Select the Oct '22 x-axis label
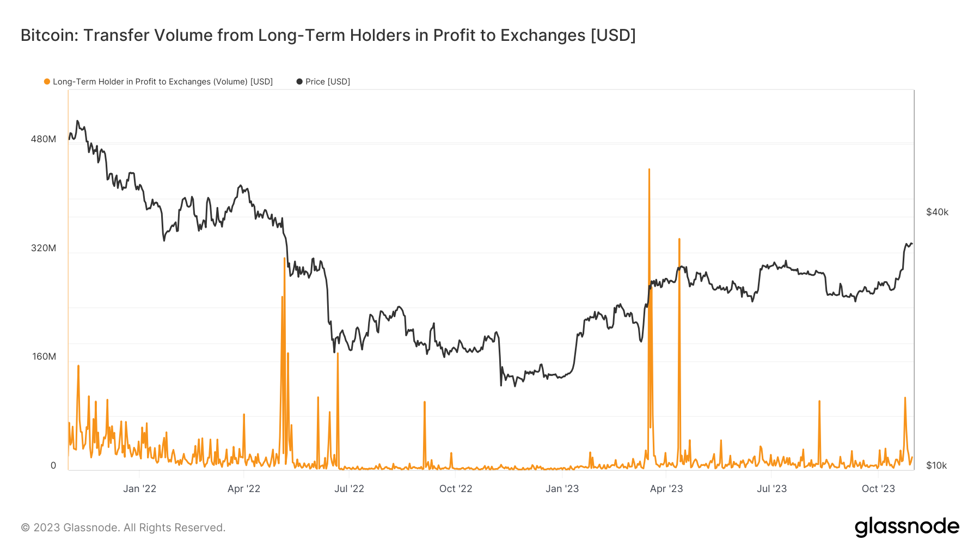Image resolution: width=980 pixels, height=552 pixels. (456, 489)
